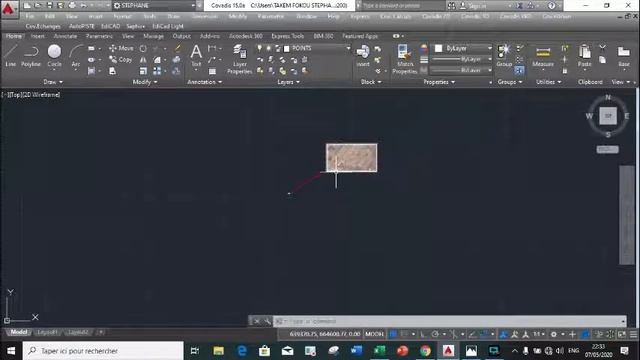Expand the Properties panel

[439, 82]
